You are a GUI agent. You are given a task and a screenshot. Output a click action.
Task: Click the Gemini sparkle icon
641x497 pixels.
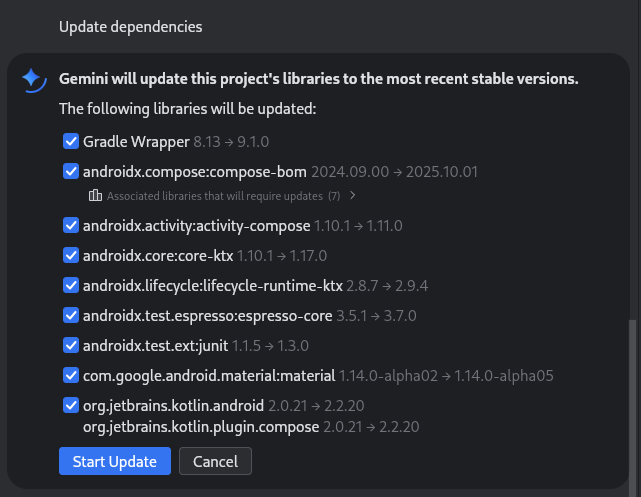[32, 79]
